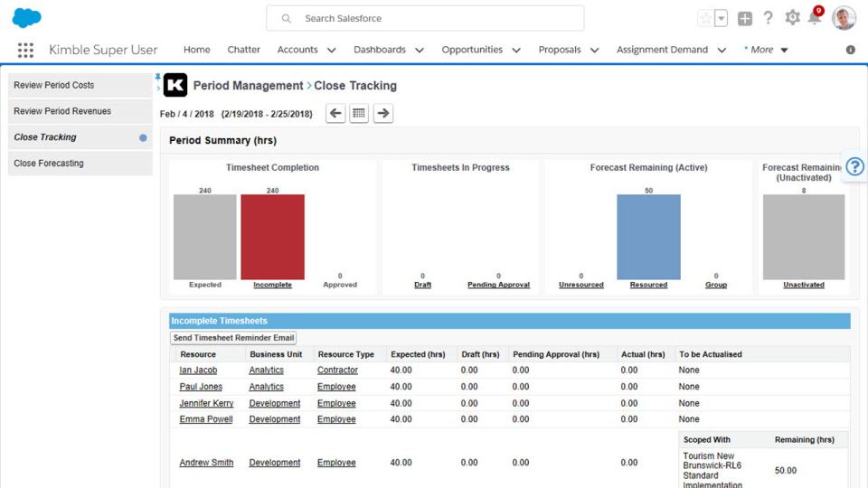Click the Group chart link
The width and height of the screenshot is (868, 488).
(x=716, y=285)
